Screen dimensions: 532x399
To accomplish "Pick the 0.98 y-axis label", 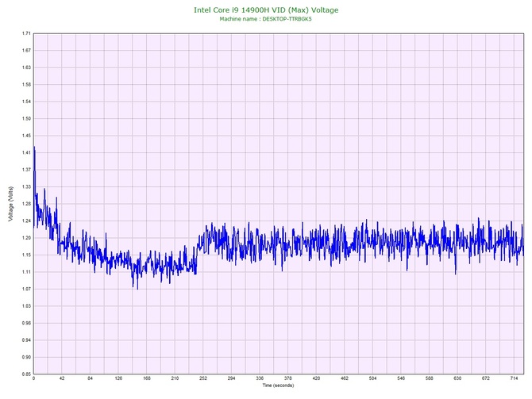I will click(x=26, y=323).
